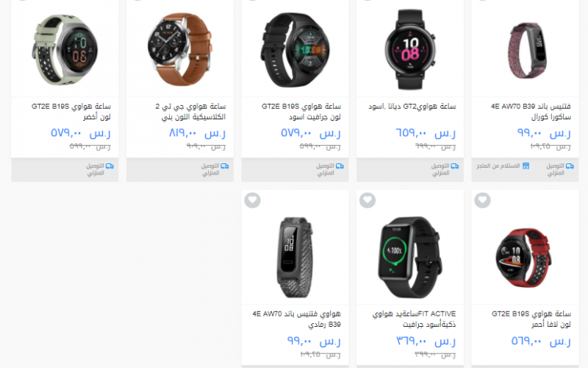Screen dimensions: 588x368
Task: Click delivery truck icon under GT2 Diana watch
Action: pos(455,166)
